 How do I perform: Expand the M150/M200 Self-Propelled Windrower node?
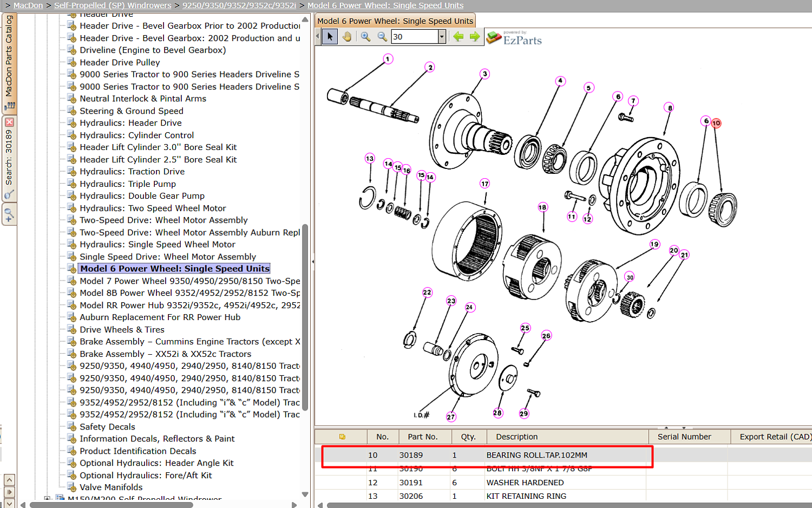coord(47,499)
